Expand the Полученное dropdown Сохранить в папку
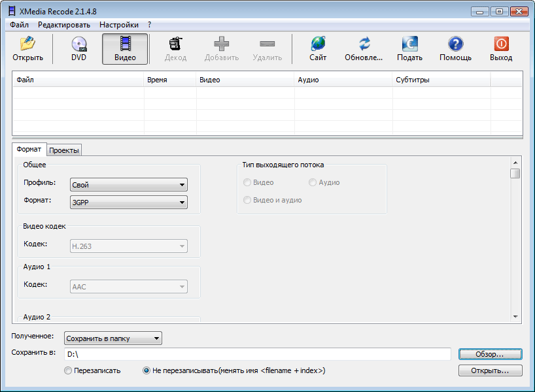 pos(113,338)
